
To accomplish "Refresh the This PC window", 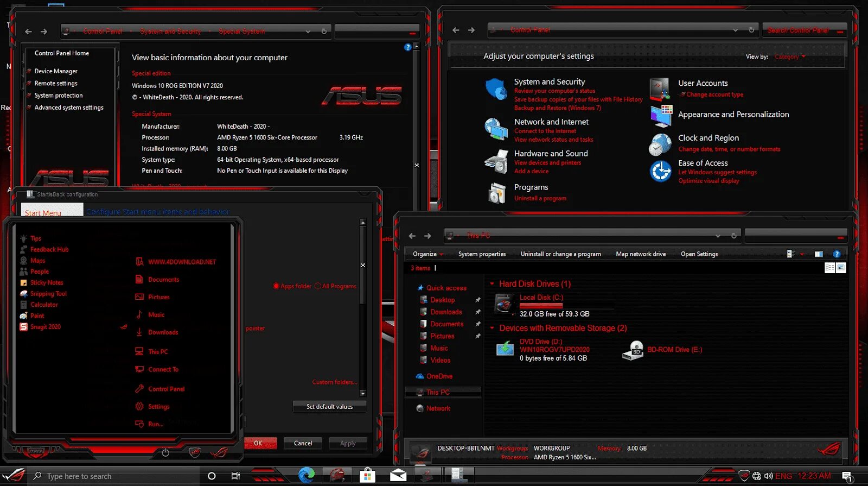I will 733,236.
